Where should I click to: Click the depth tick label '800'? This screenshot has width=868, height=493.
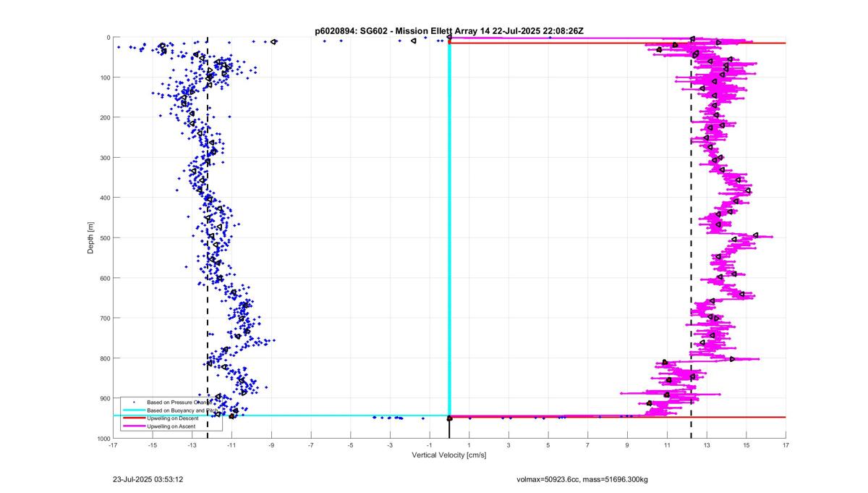point(104,358)
